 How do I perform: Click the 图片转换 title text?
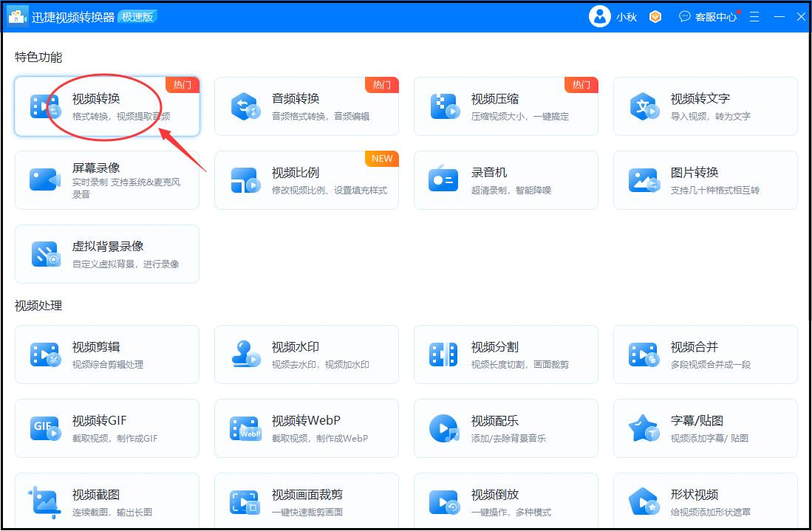click(x=695, y=172)
